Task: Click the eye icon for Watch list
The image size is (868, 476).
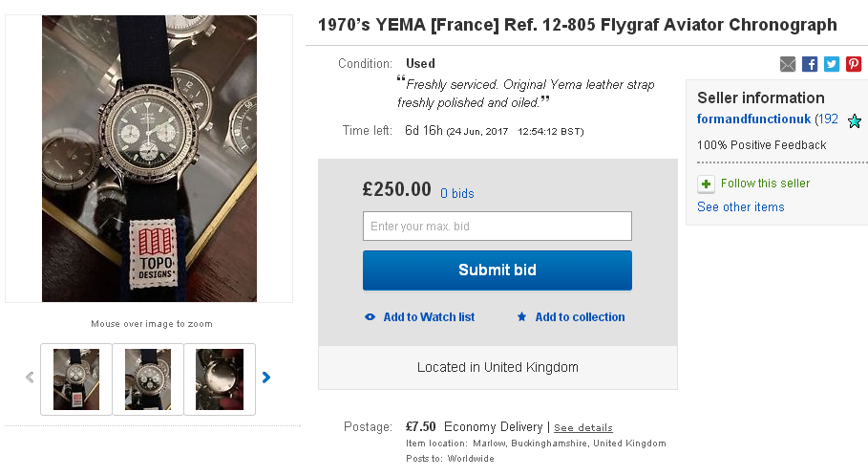Action: tap(370, 317)
